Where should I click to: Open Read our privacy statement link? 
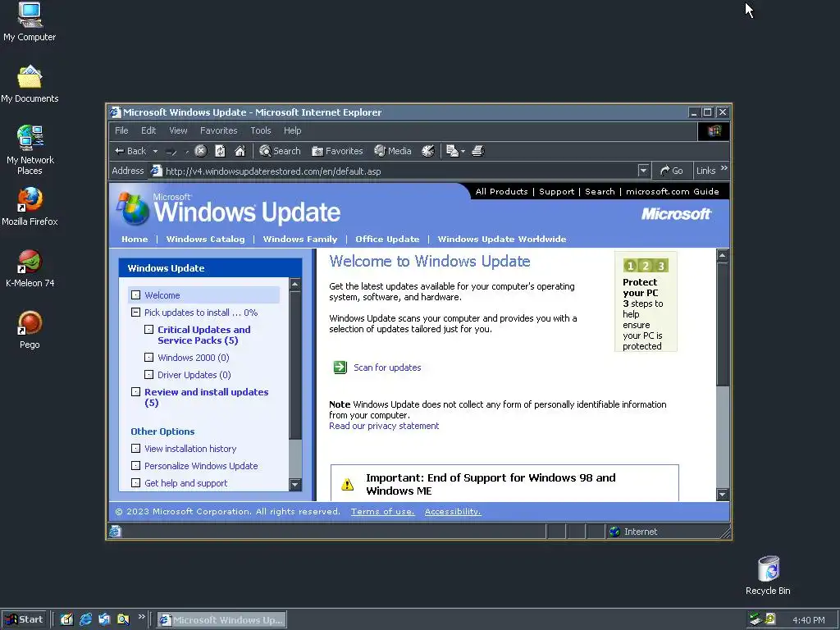coord(384,426)
